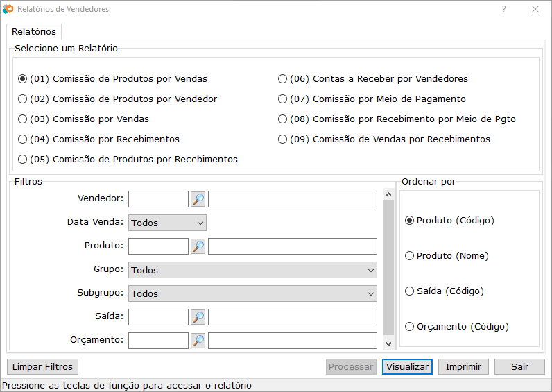Open Vendedor lookup magnifier icon
The width and height of the screenshot is (552, 392).
[198, 199]
